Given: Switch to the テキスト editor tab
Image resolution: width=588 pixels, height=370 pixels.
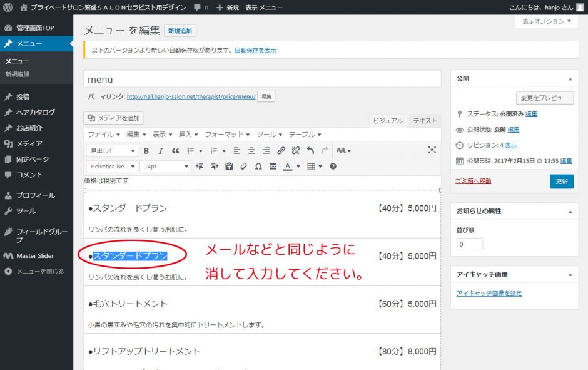Looking at the screenshot, I should [425, 121].
